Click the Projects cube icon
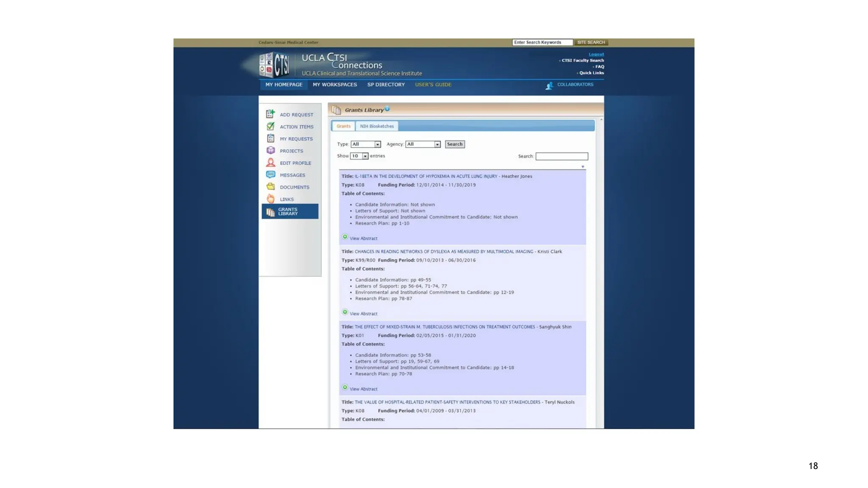Image resolution: width=868 pixels, height=488 pixels. click(x=270, y=150)
